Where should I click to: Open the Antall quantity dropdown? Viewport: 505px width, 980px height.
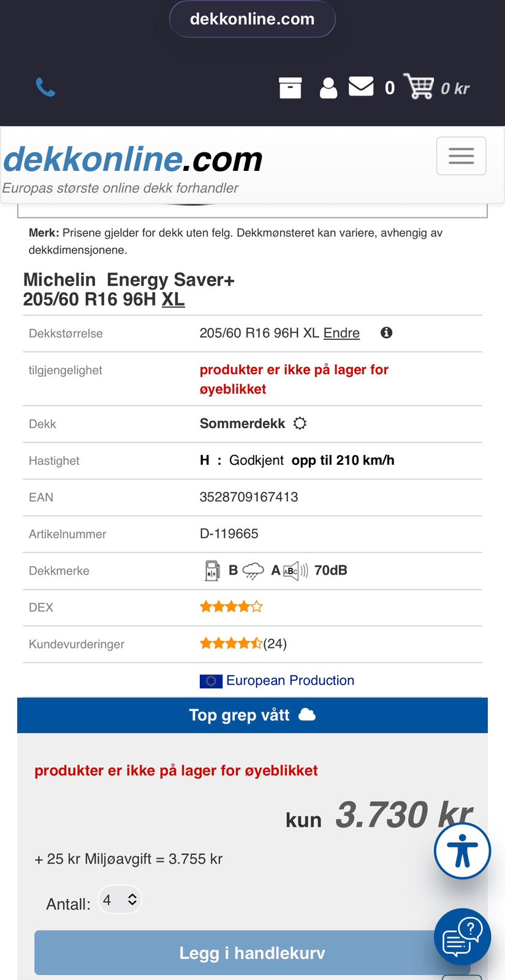pos(120,900)
